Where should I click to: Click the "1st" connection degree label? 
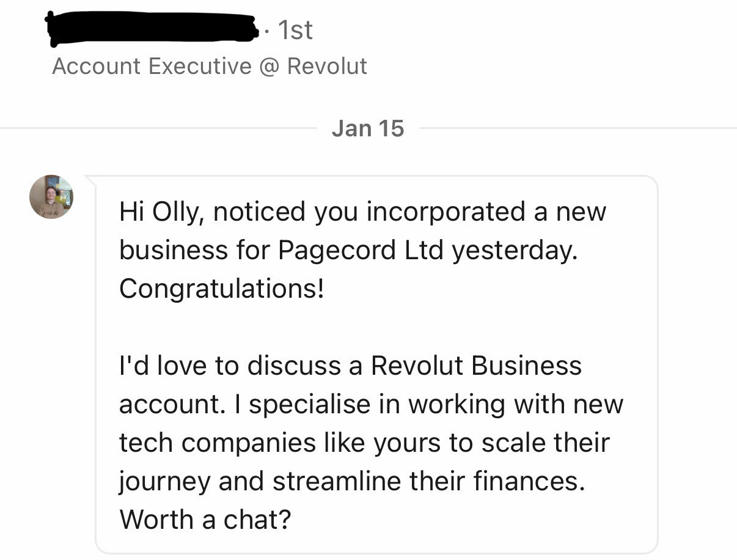[x=295, y=30]
